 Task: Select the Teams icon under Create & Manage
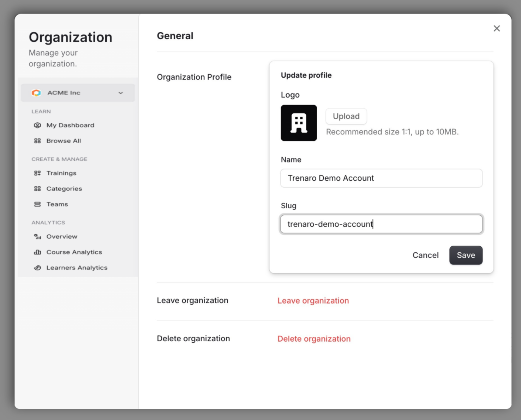click(37, 204)
